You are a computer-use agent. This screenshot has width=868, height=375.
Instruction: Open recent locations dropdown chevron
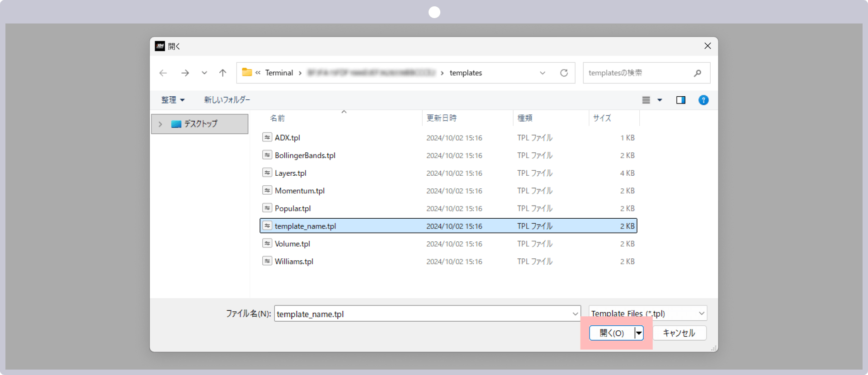pos(204,73)
